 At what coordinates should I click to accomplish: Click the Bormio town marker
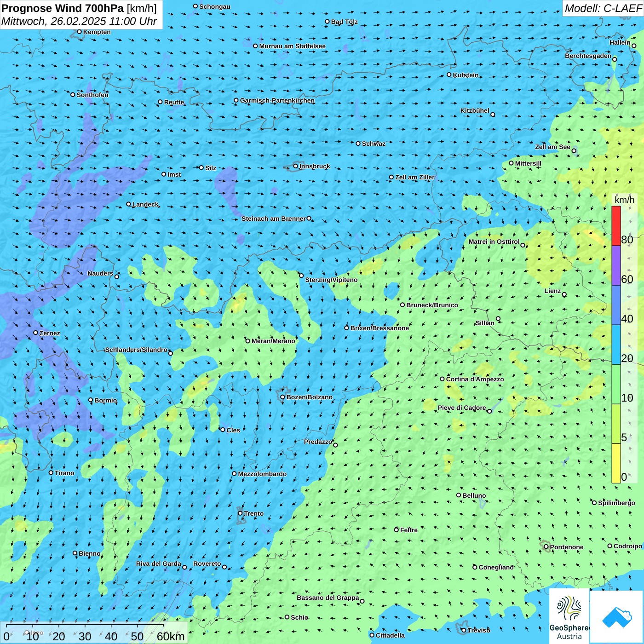91,400
